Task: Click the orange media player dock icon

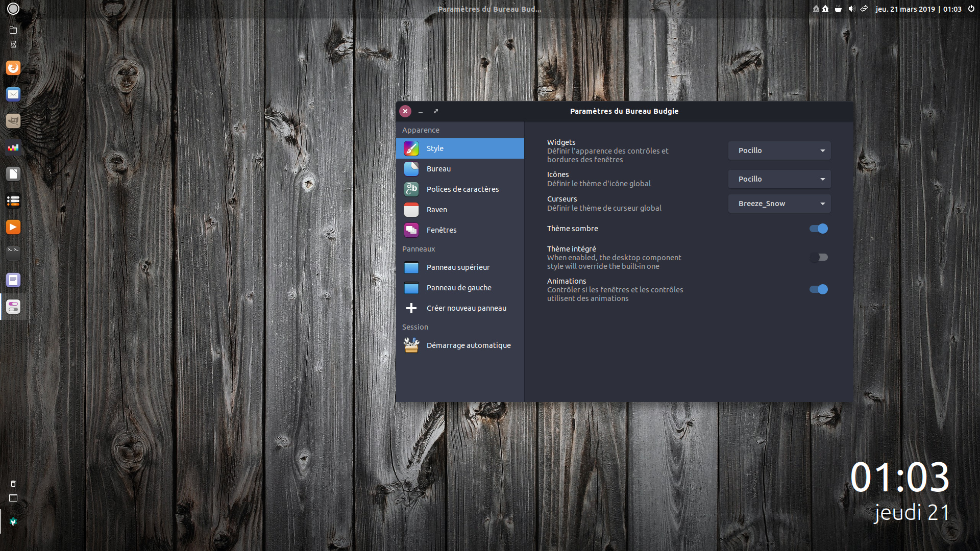Action: (13, 227)
